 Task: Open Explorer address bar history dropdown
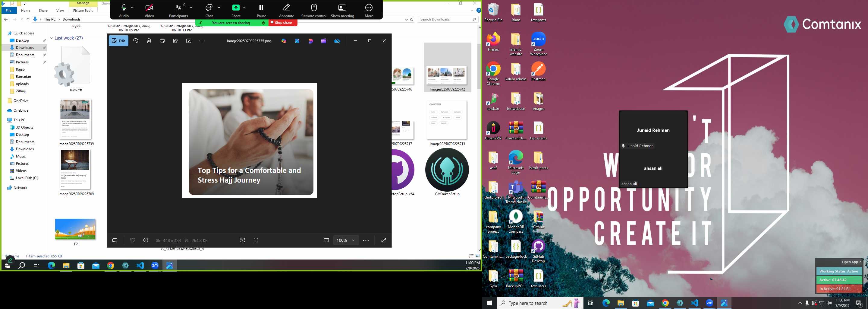[406, 20]
